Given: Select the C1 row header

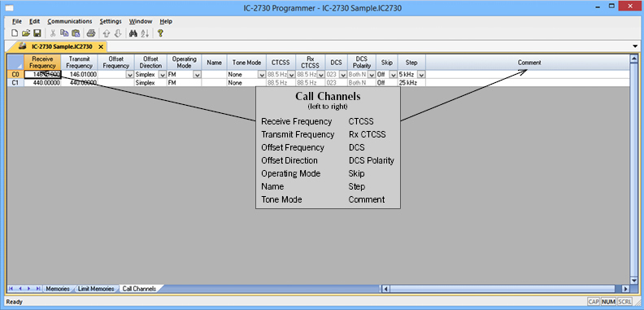Looking at the screenshot, I should tap(15, 83).
